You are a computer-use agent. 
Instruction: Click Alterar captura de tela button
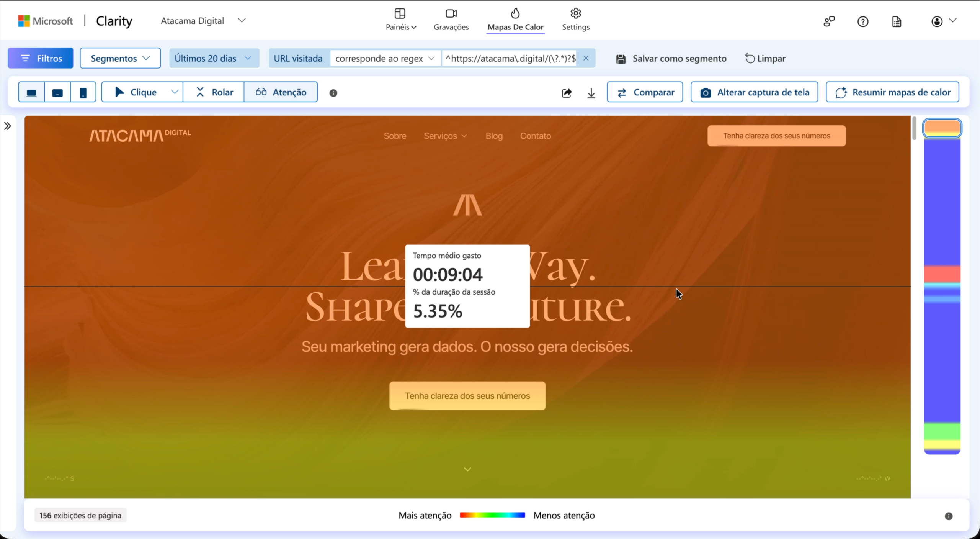pos(755,92)
